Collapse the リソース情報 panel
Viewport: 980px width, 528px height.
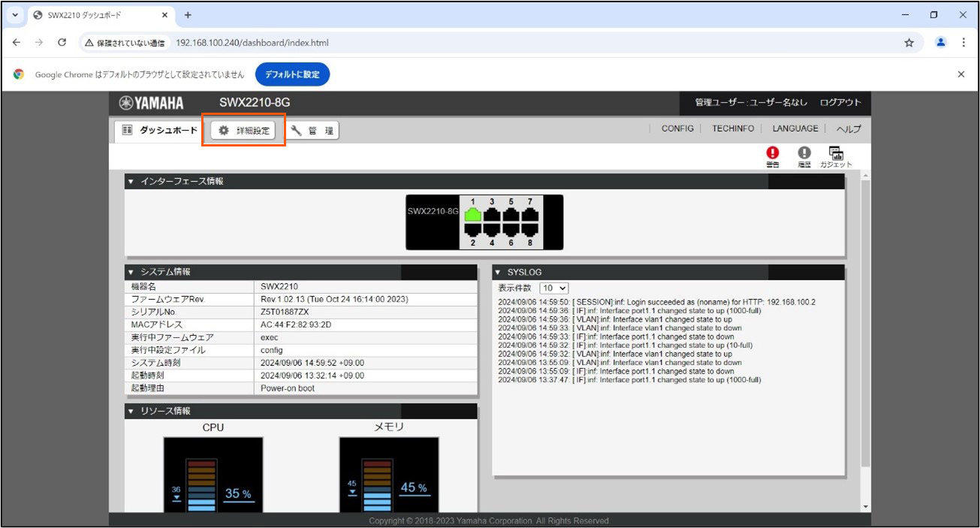[x=131, y=411]
